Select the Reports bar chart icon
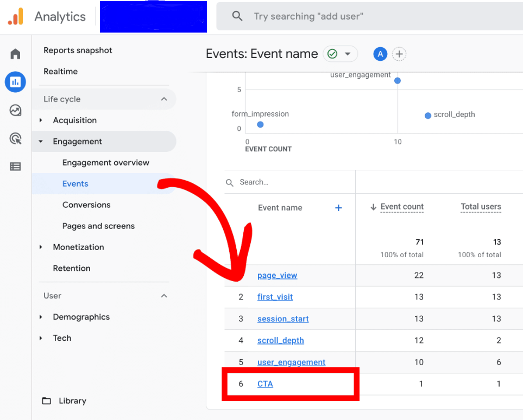 pyautogui.click(x=15, y=81)
